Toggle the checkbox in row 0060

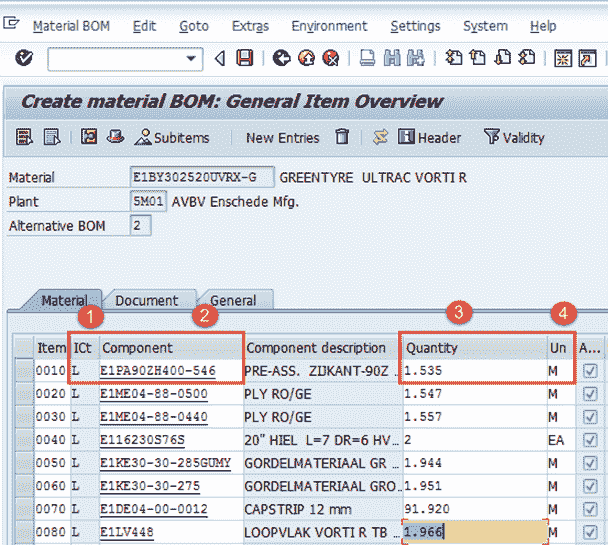pyautogui.click(x=590, y=486)
